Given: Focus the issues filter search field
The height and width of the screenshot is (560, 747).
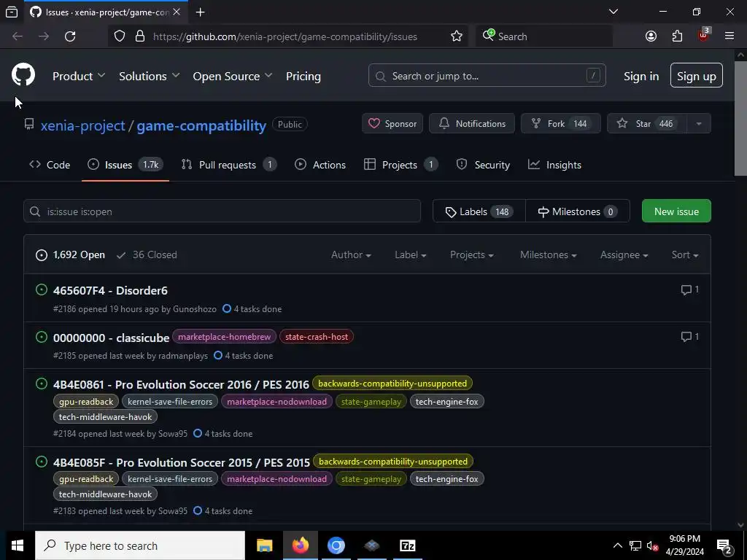Looking at the screenshot, I should [x=222, y=211].
